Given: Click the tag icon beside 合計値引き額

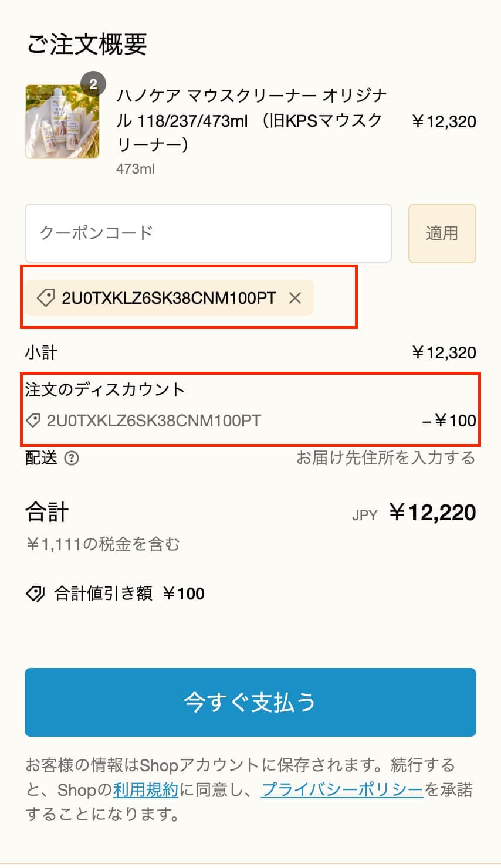Looking at the screenshot, I should click(35, 594).
